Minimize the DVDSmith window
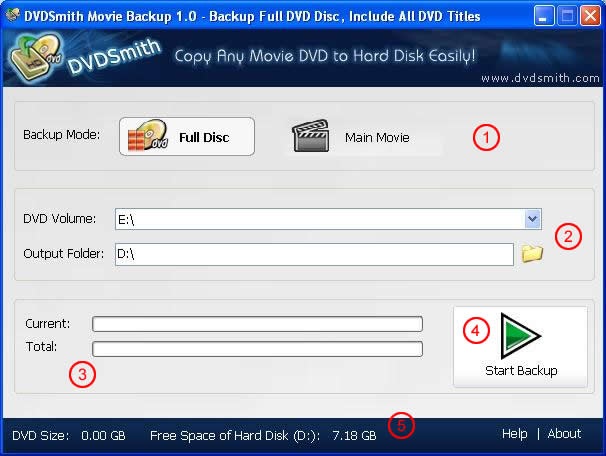Screen dimensions: 606x456 [x=543, y=16]
